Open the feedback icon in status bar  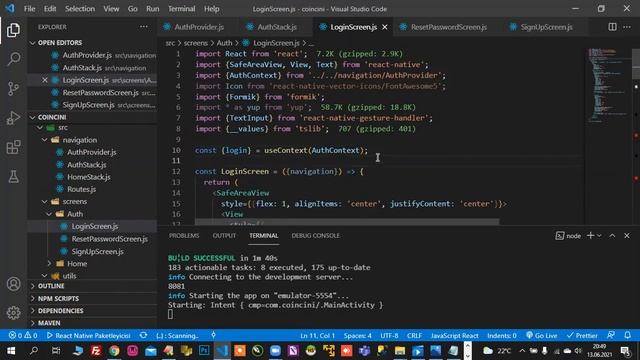[x=611, y=336]
